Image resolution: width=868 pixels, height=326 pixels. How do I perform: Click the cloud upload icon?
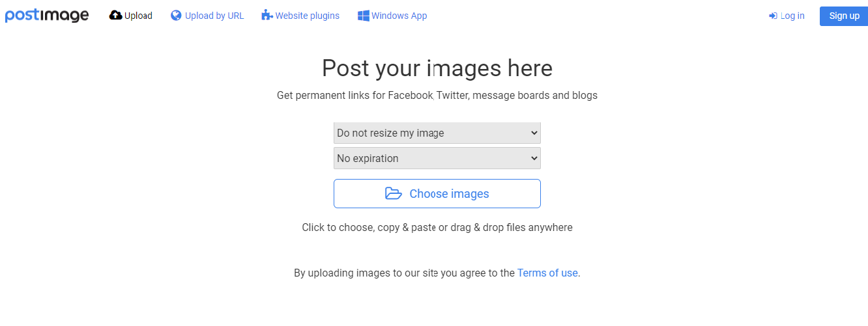click(x=115, y=16)
